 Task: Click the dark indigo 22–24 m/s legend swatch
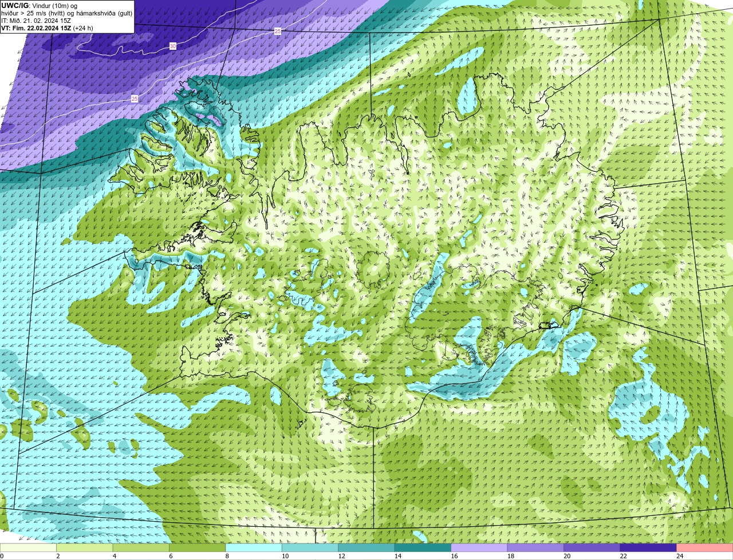(648, 547)
